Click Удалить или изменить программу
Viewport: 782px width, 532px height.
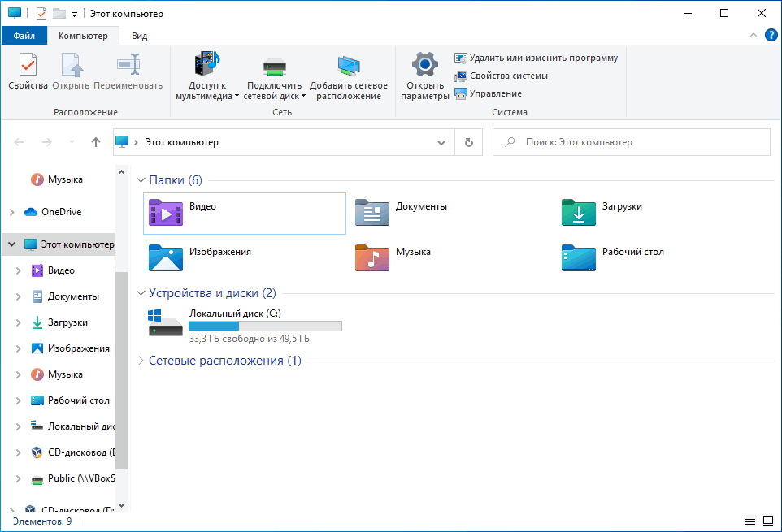click(x=537, y=58)
